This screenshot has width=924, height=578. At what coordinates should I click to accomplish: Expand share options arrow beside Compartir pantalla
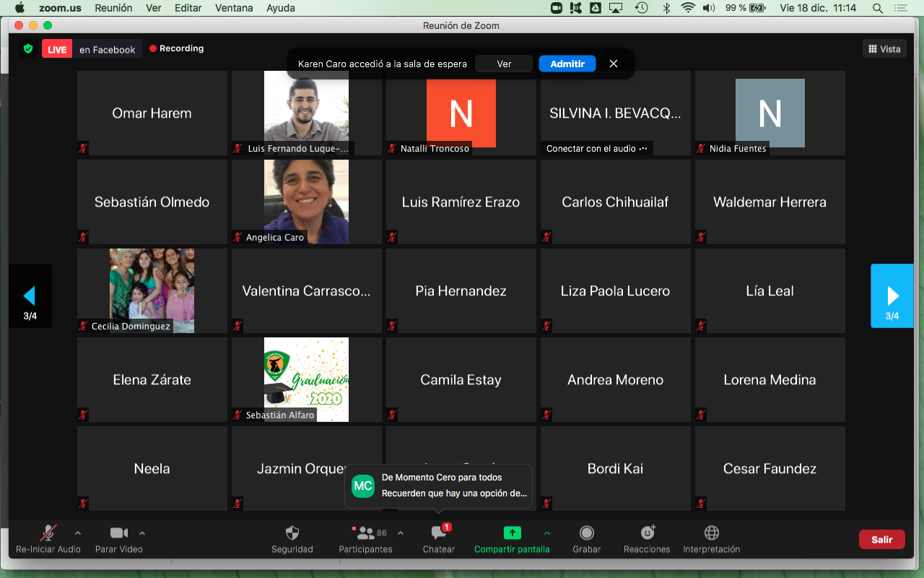547,533
